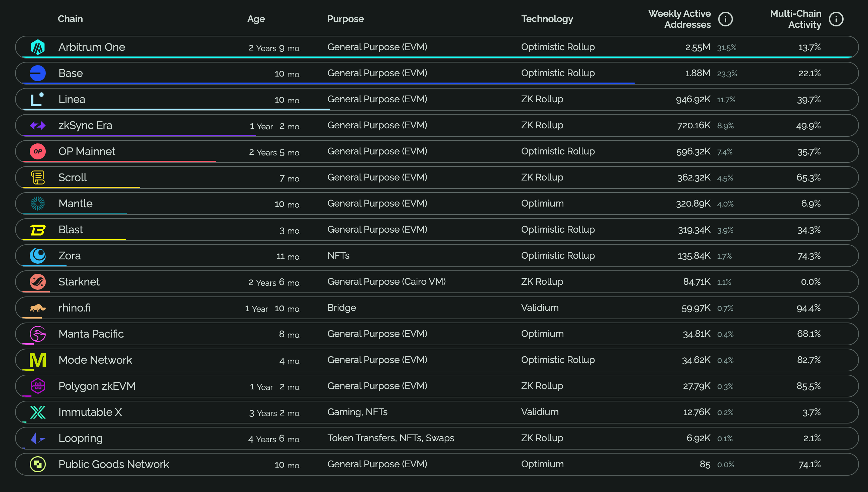
Task: Click the Base chain logo icon
Action: (x=37, y=73)
